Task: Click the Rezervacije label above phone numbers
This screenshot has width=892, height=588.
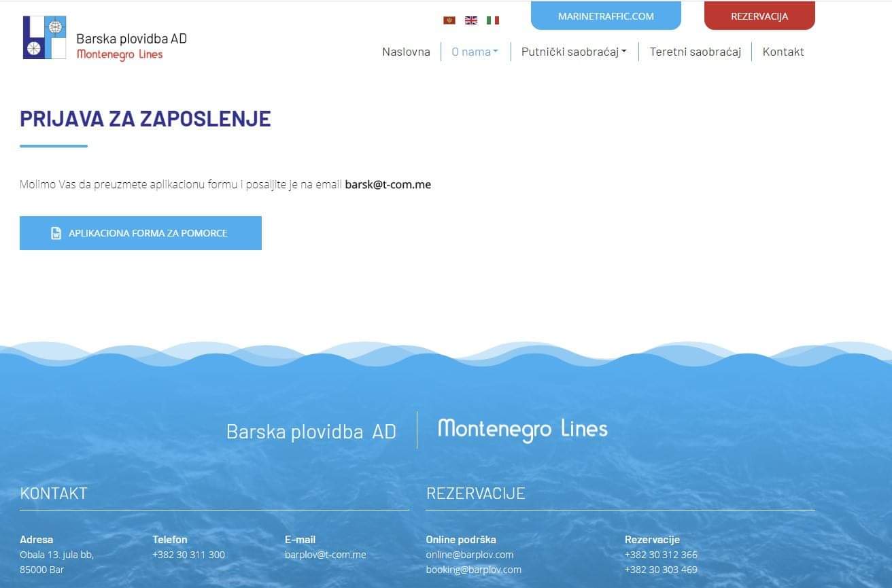Action: point(652,540)
